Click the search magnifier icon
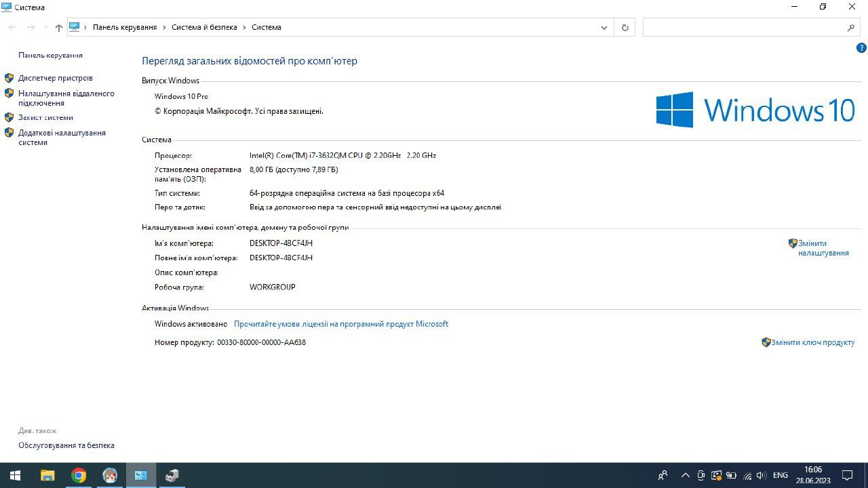The height and width of the screenshot is (488, 868). tap(851, 28)
